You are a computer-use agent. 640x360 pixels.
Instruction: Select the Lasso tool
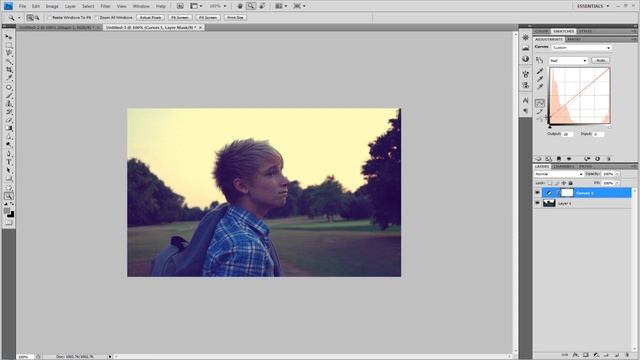click(x=9, y=53)
